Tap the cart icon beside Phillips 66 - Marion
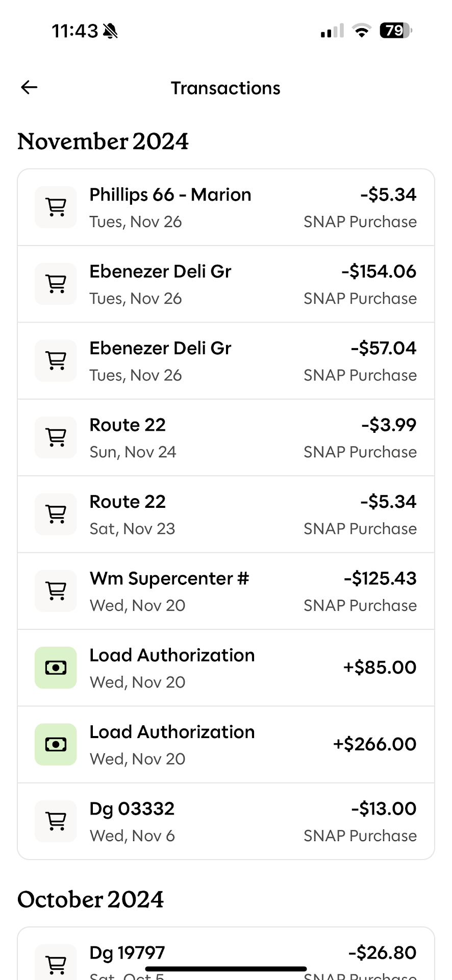 (x=56, y=207)
